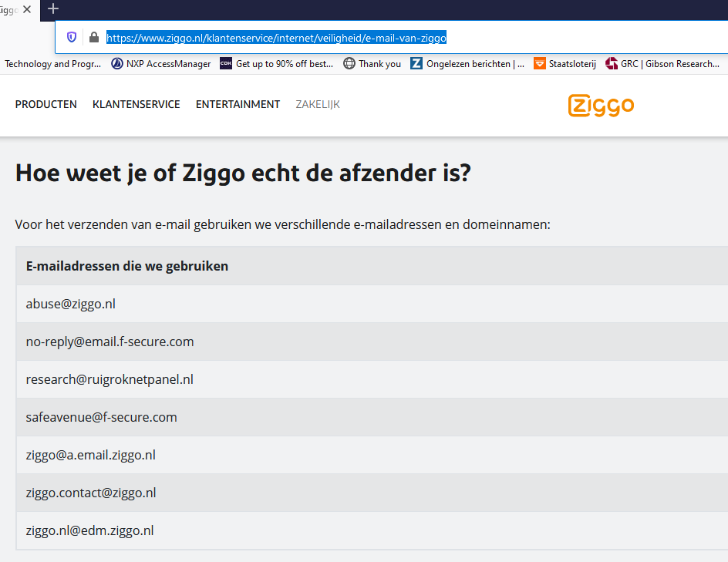Select ziggo.nl@edm.ziggo.nl row
This screenshot has height=562, width=728.
pos(372,530)
